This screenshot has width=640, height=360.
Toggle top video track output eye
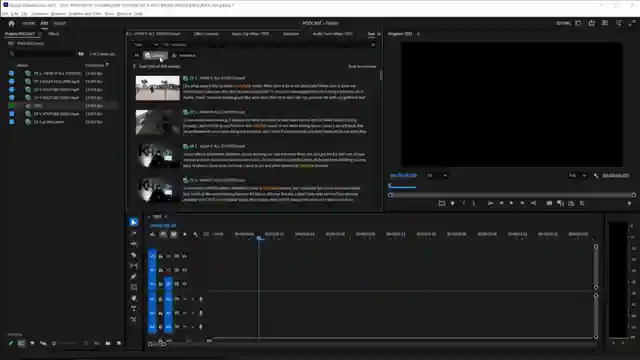point(184,256)
